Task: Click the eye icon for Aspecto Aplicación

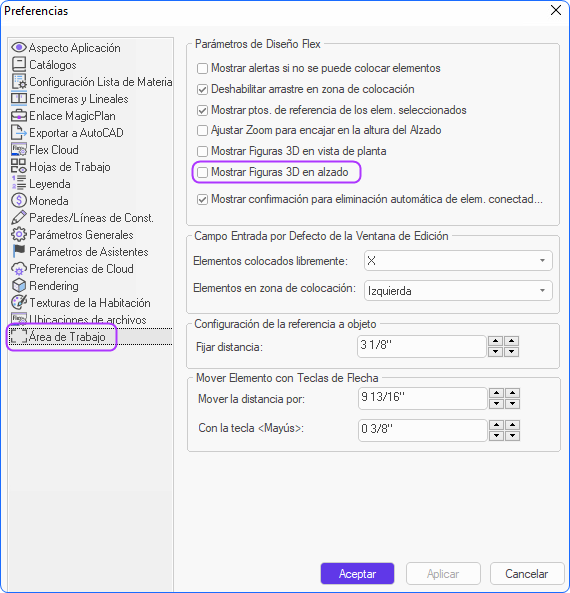Action: point(19,48)
